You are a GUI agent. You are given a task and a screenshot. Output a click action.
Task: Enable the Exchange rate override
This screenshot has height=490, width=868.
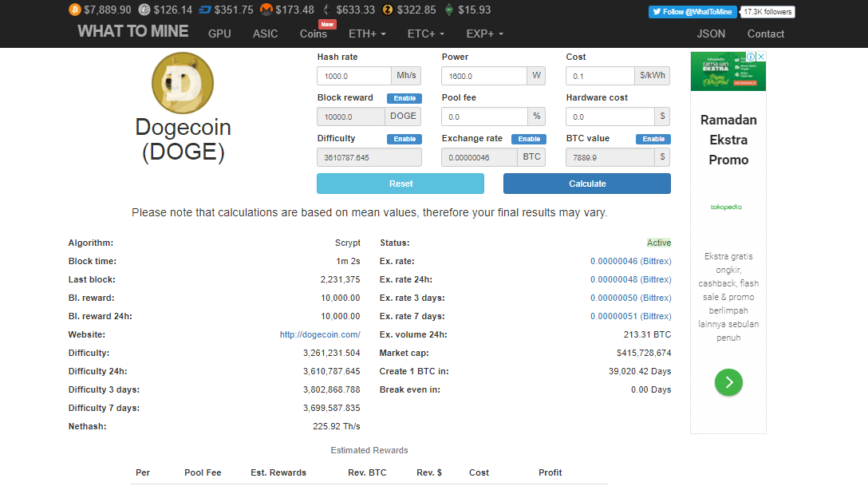pyautogui.click(x=529, y=139)
